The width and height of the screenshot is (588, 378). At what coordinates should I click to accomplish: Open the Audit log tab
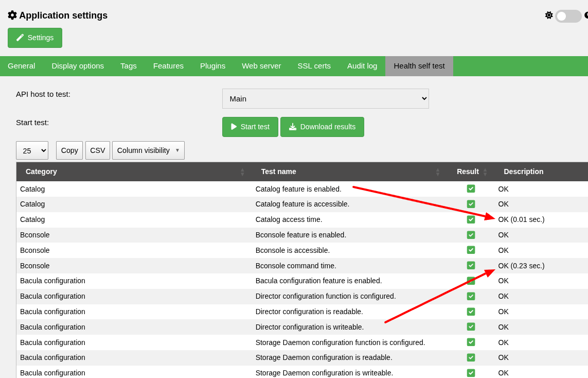[x=362, y=66]
